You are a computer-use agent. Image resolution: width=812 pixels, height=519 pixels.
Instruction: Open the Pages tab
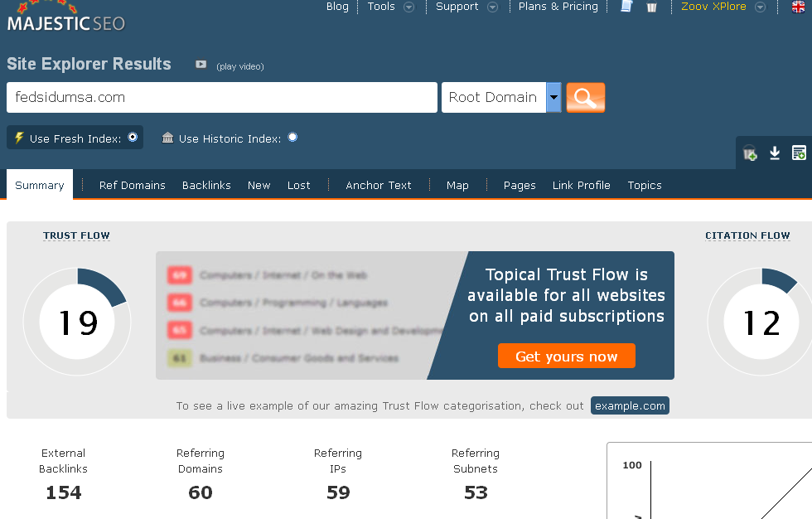[520, 185]
